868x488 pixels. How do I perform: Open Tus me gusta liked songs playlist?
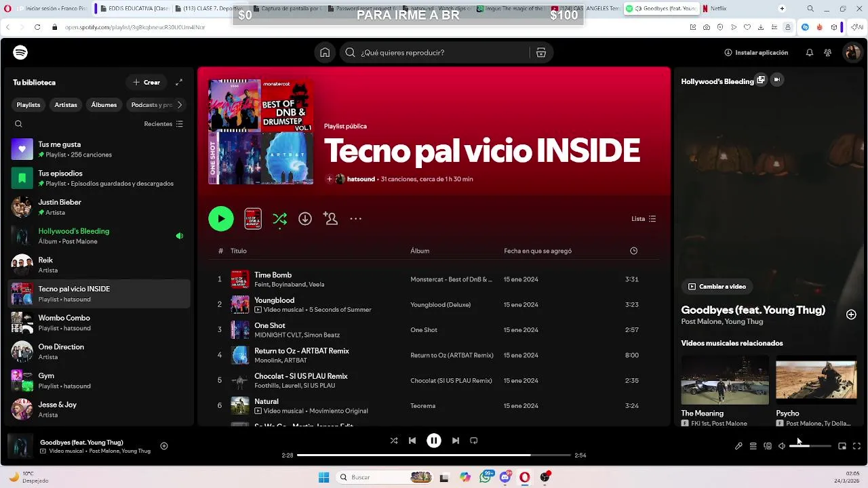point(99,149)
